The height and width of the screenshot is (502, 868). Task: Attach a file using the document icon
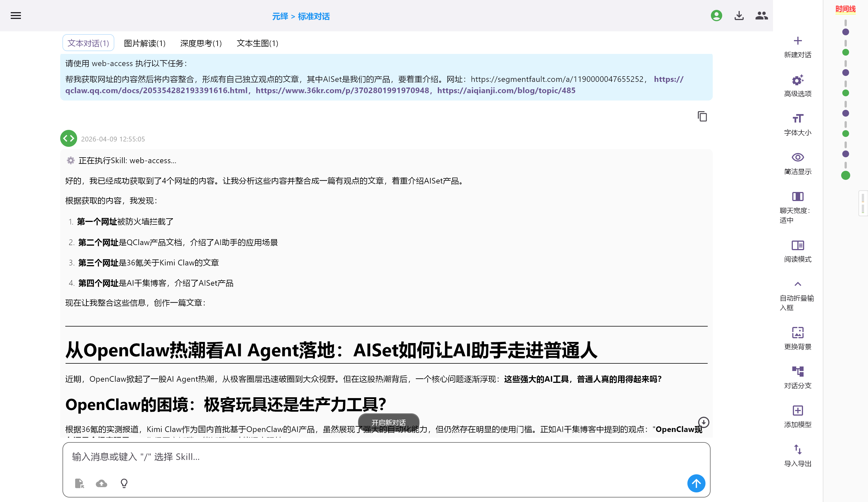pyautogui.click(x=79, y=483)
